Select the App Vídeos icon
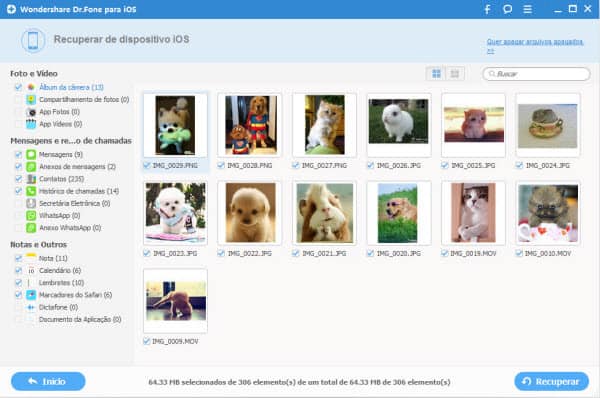This screenshot has width=600, height=398. tap(31, 124)
